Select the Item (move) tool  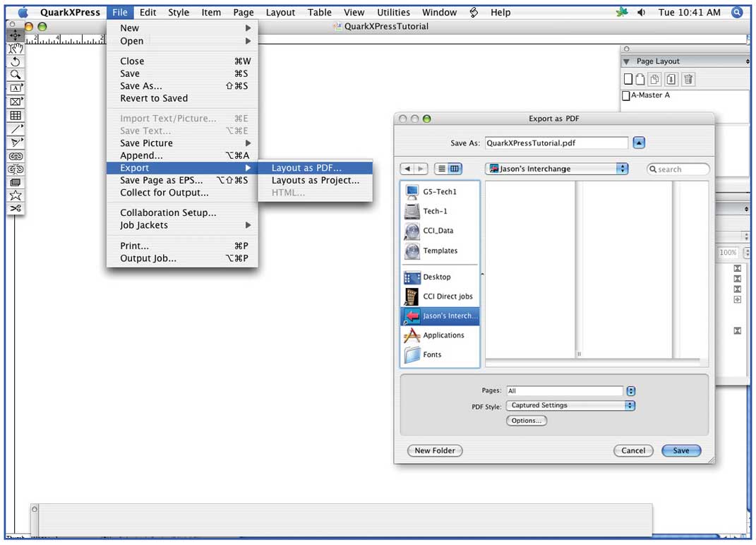coord(16,35)
